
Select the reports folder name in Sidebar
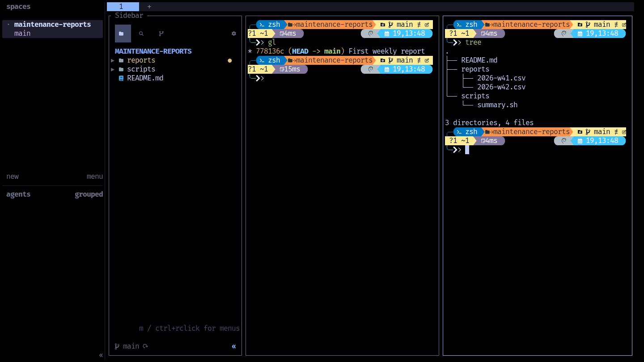tap(141, 60)
